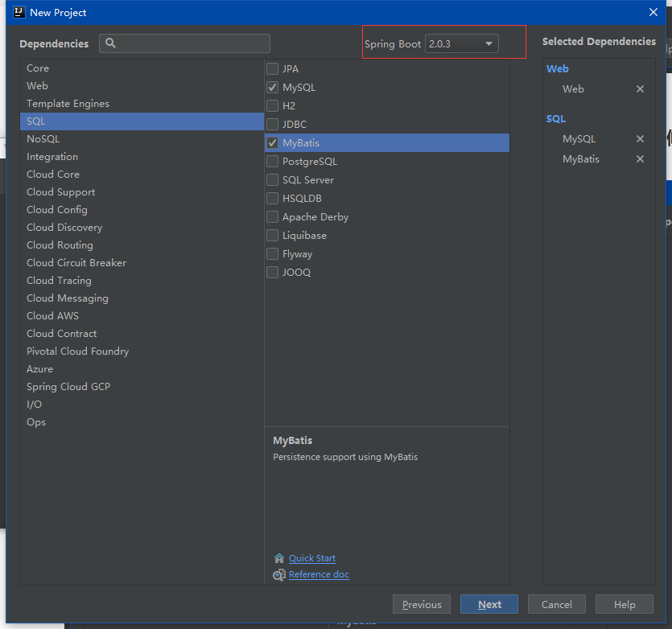
Task: Open the Cloud Core category
Action: [x=142, y=175]
